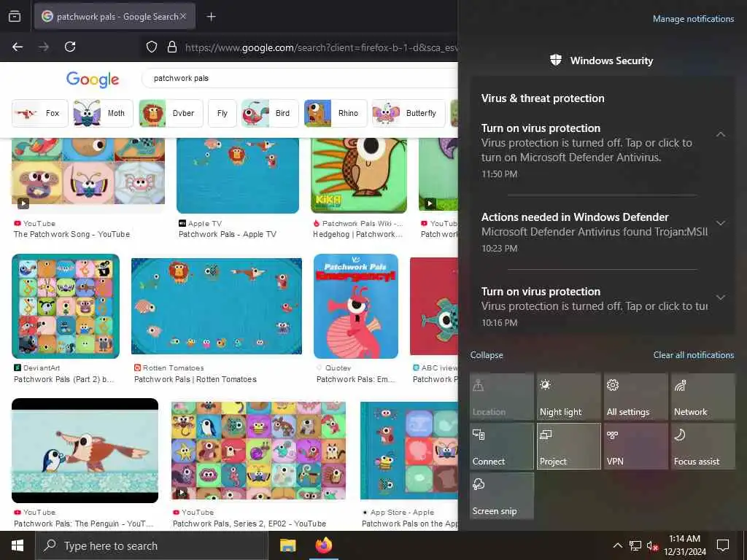Click the taskbar Type here to search box
This screenshot has width=747, height=560.
152,545
